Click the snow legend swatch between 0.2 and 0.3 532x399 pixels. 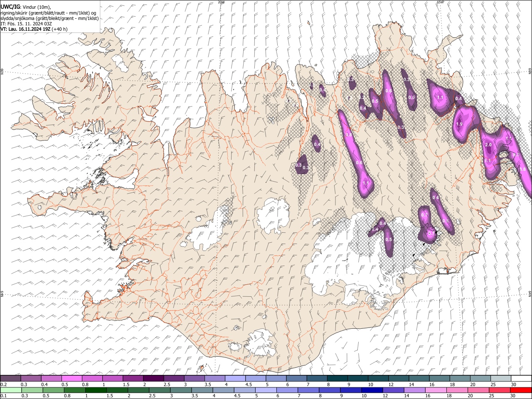coord(10,378)
